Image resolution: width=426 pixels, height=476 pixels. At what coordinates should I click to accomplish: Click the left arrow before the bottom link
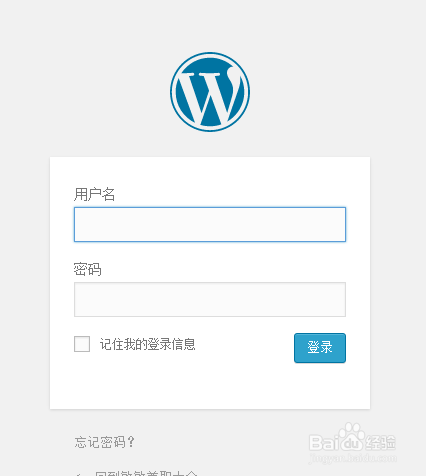click(x=79, y=474)
